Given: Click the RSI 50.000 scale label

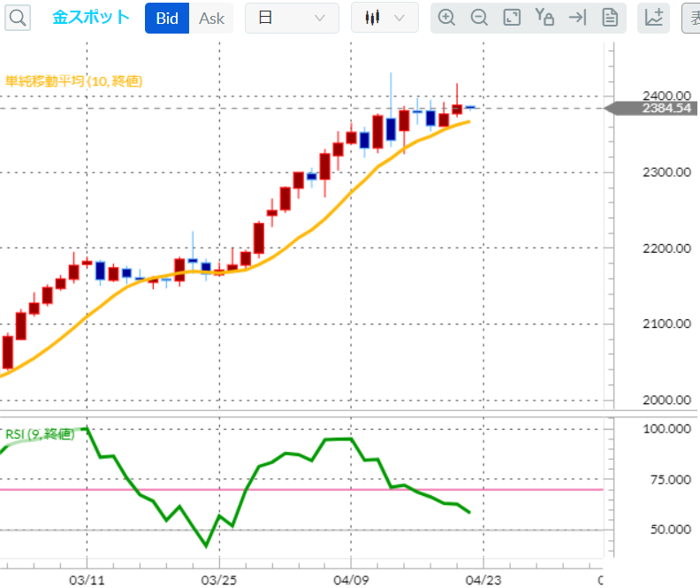Looking at the screenshot, I should pyautogui.click(x=671, y=530).
